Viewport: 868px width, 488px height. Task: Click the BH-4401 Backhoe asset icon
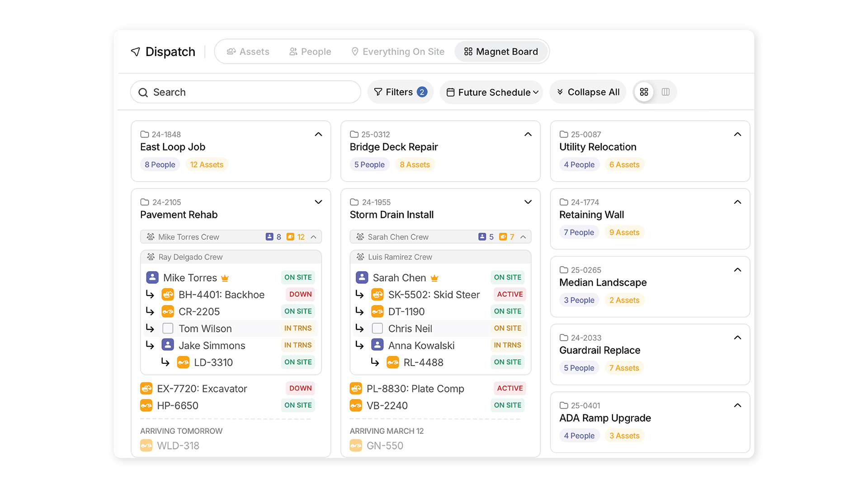(x=168, y=295)
